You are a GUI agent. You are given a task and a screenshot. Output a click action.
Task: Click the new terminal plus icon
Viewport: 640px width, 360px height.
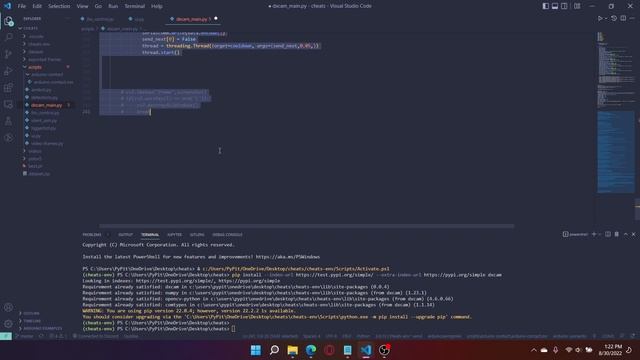(x=594, y=234)
